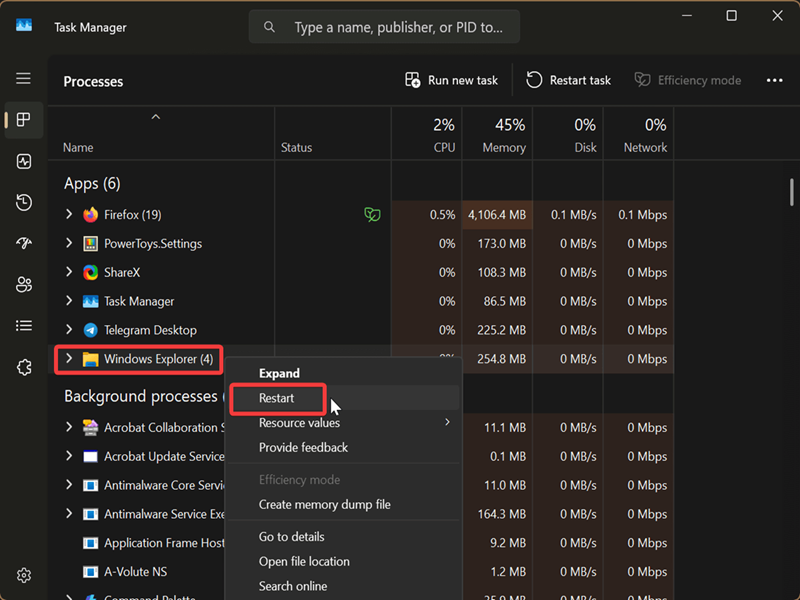The width and height of the screenshot is (800, 600).
Task: Choose Restart in the context menu
Action: (x=277, y=398)
